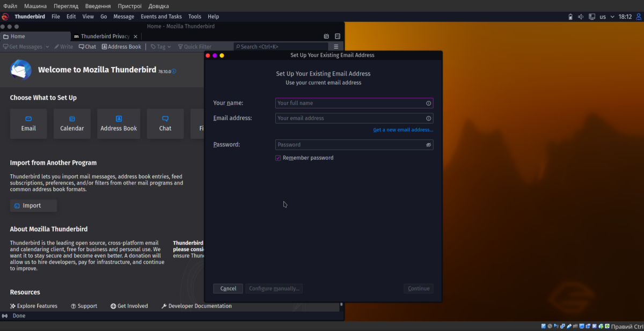Toggle password visibility eye icon
Screen dimensions: 644x331
[x=428, y=145]
